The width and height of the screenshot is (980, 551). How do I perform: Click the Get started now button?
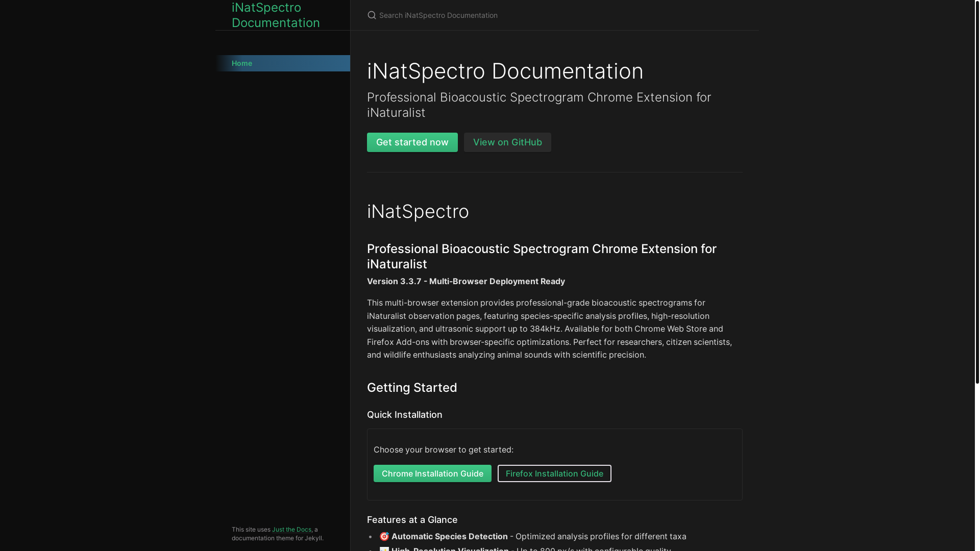[x=412, y=142]
